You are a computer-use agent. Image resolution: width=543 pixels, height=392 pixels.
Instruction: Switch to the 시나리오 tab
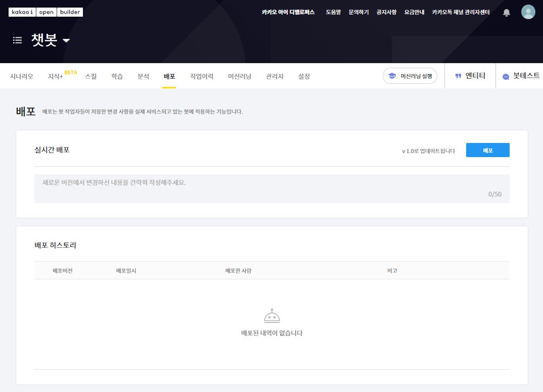click(x=22, y=76)
